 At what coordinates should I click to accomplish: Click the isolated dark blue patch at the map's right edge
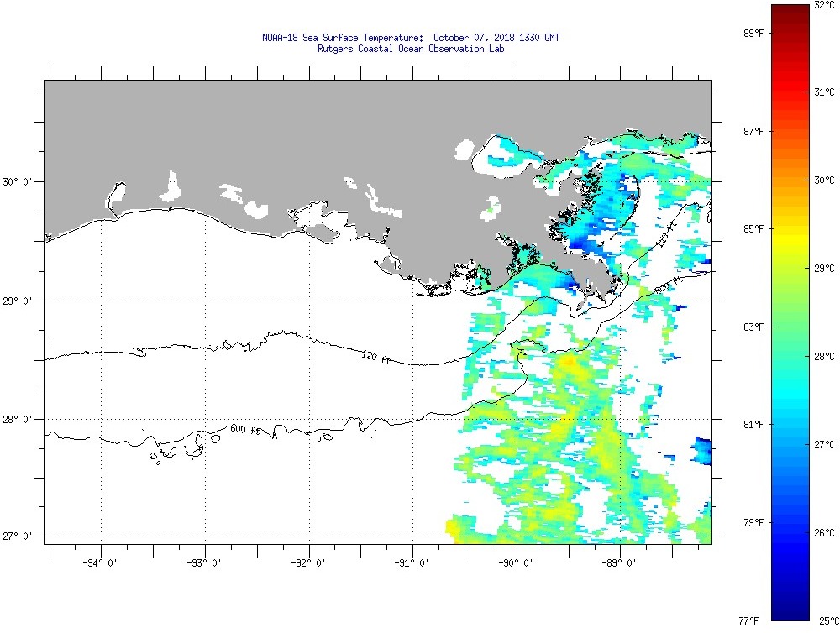(x=702, y=452)
